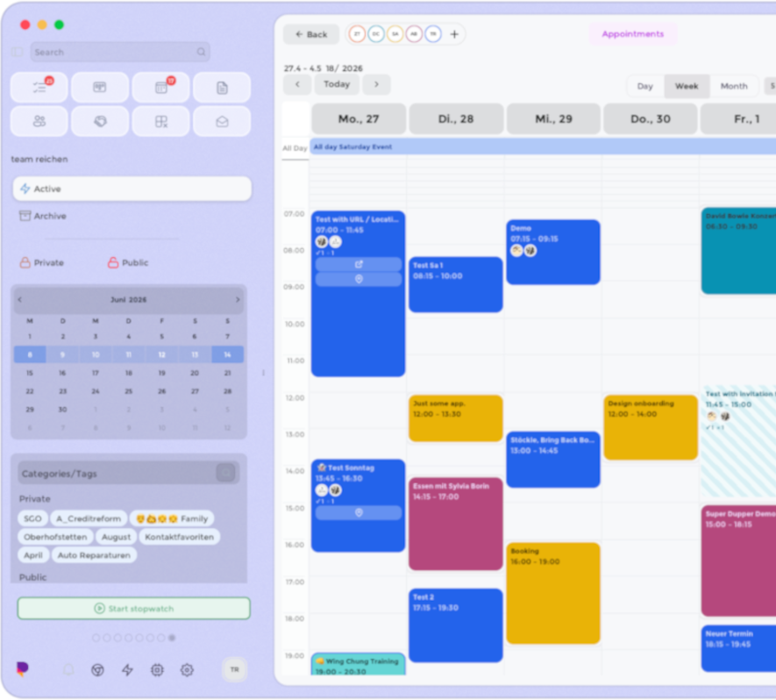This screenshot has width=776, height=700.
Task: Select the yellow Design onboarding event
Action: click(651, 427)
